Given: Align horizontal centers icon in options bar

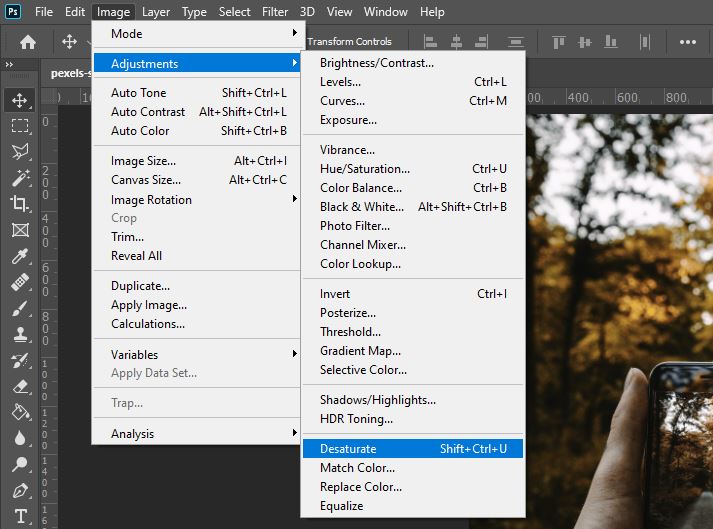Looking at the screenshot, I should (456, 42).
